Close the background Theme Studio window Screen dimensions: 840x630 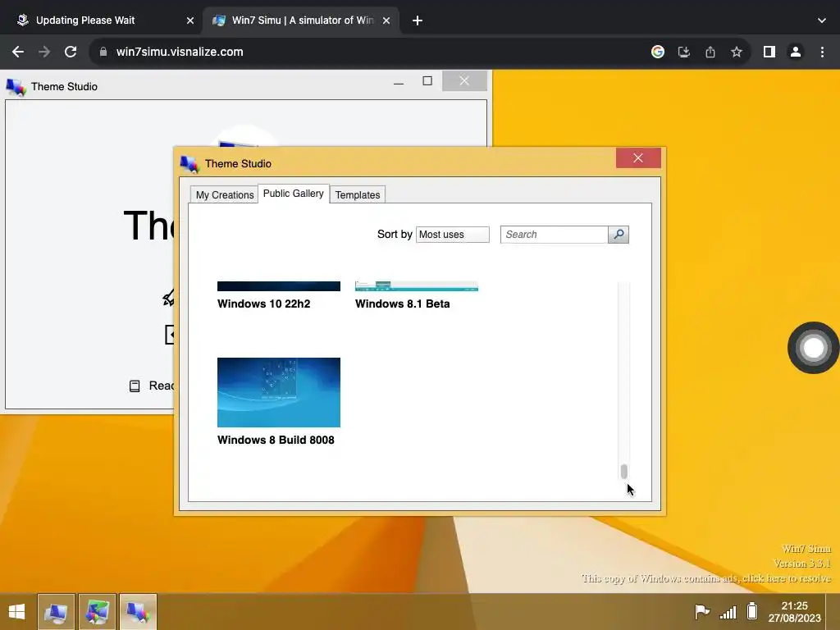[464, 81]
